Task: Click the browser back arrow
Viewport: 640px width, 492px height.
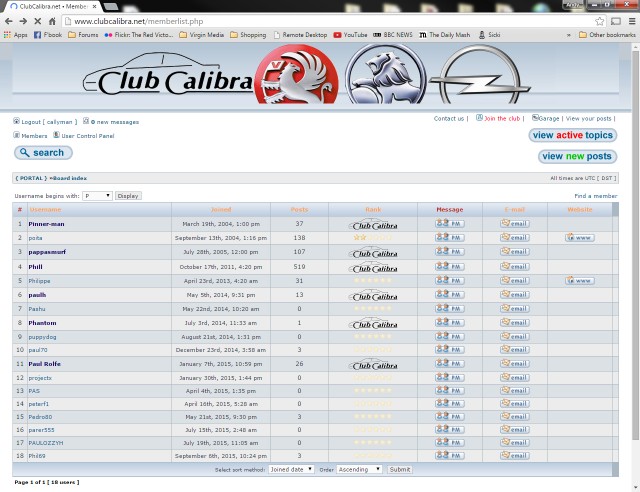Action: click(x=8, y=20)
